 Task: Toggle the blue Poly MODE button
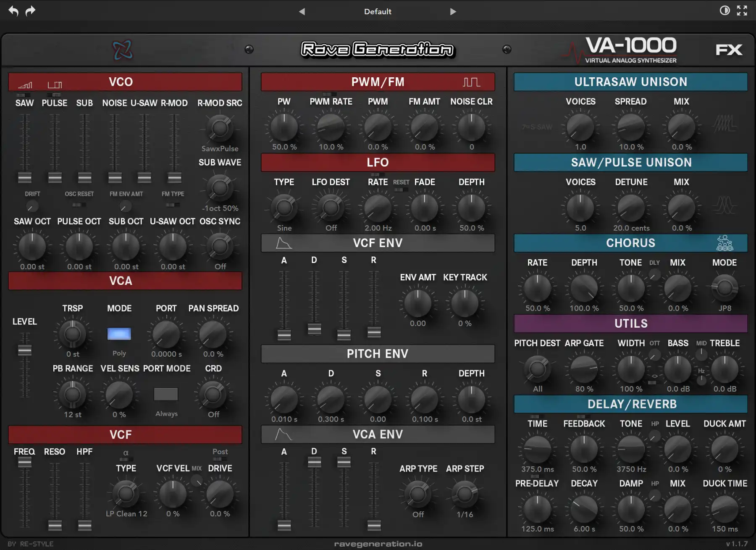coord(119,334)
